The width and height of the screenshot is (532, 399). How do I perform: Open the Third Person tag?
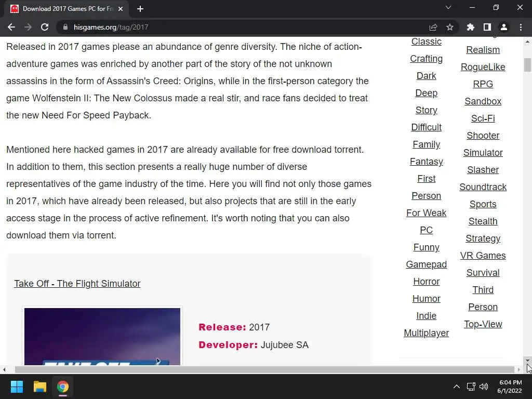(x=483, y=299)
